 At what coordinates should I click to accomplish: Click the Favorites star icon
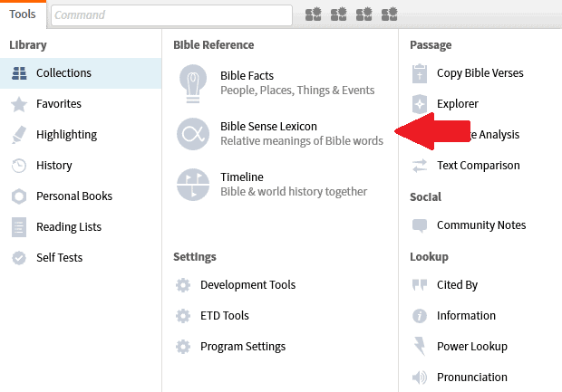[x=18, y=104]
